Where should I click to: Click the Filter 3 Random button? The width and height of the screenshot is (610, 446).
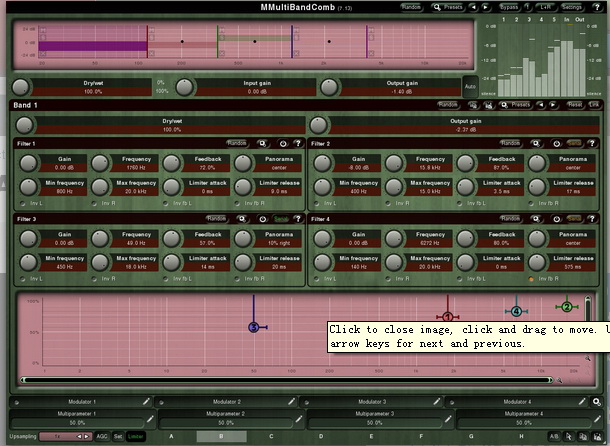217,218
